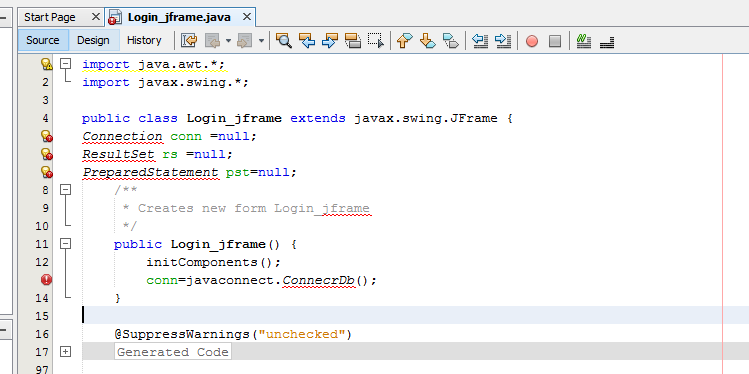The width and height of the screenshot is (749, 374).
Task: Click import javax.swing.* statement
Action: pos(165,82)
